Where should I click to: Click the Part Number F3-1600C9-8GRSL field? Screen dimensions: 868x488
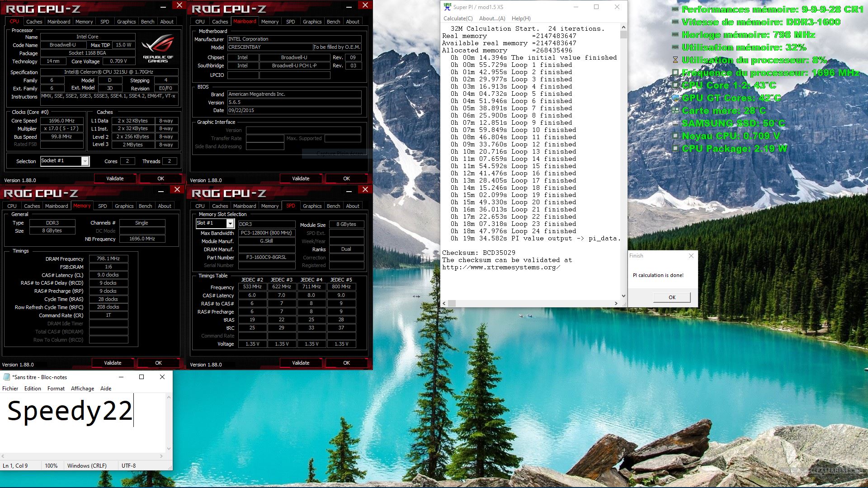click(x=266, y=258)
